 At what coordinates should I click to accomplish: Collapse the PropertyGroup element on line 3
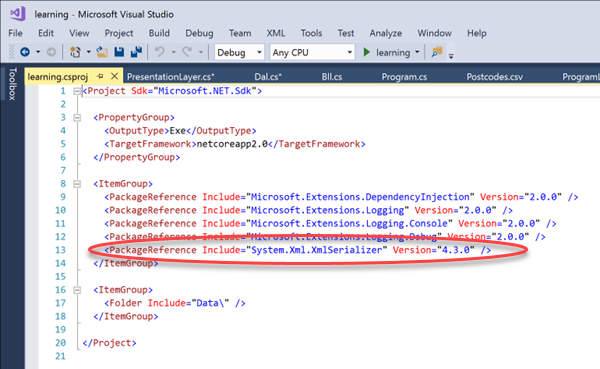pyautogui.click(x=77, y=118)
